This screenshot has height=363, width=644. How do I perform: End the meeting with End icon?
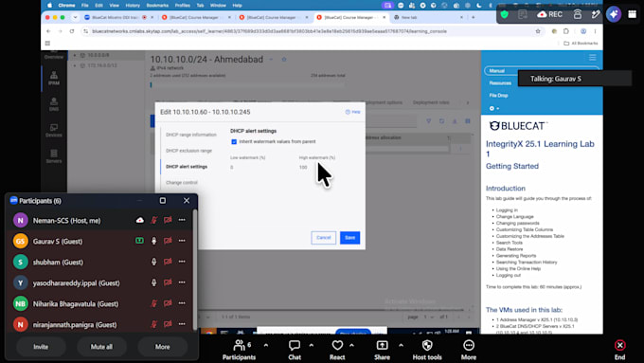619,345
